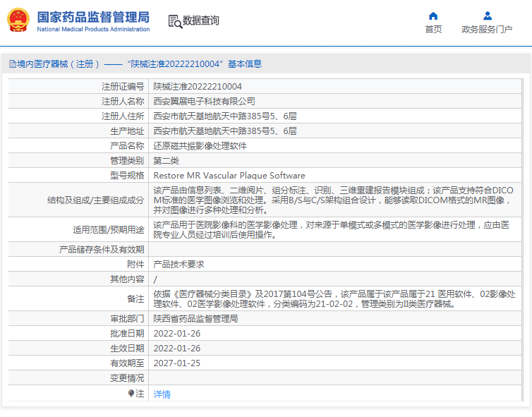Select 批准日期 value 2022-01-26
Screen dimensions: 532x417
pyautogui.click(x=177, y=334)
